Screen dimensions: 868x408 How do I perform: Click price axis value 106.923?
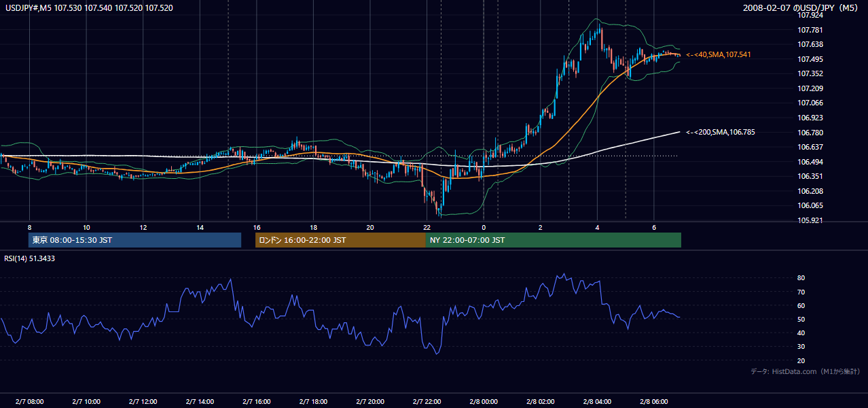coord(810,118)
